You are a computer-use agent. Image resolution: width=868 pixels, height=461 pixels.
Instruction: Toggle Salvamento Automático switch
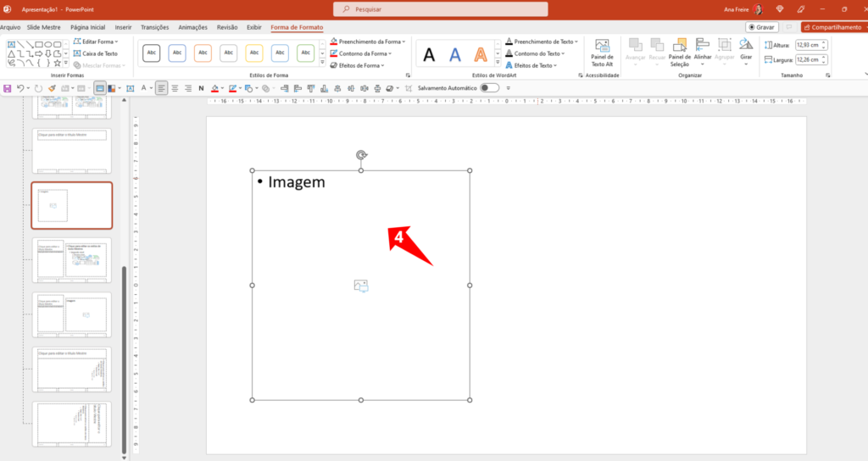point(489,88)
